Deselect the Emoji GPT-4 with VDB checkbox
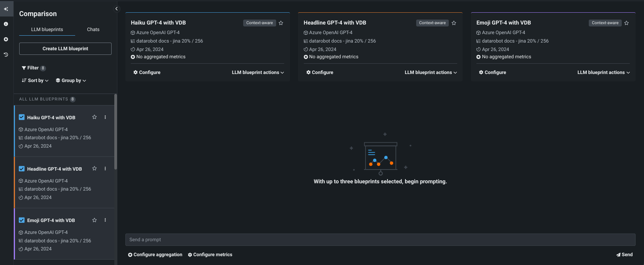Viewport: 644px width, 265px height. [22, 220]
